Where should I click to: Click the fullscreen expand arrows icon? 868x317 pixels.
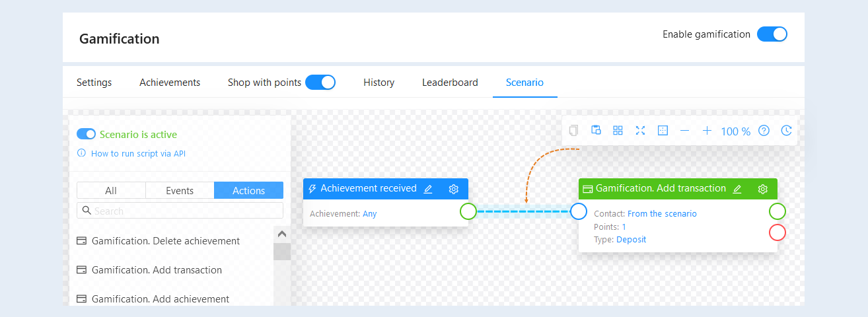(640, 131)
